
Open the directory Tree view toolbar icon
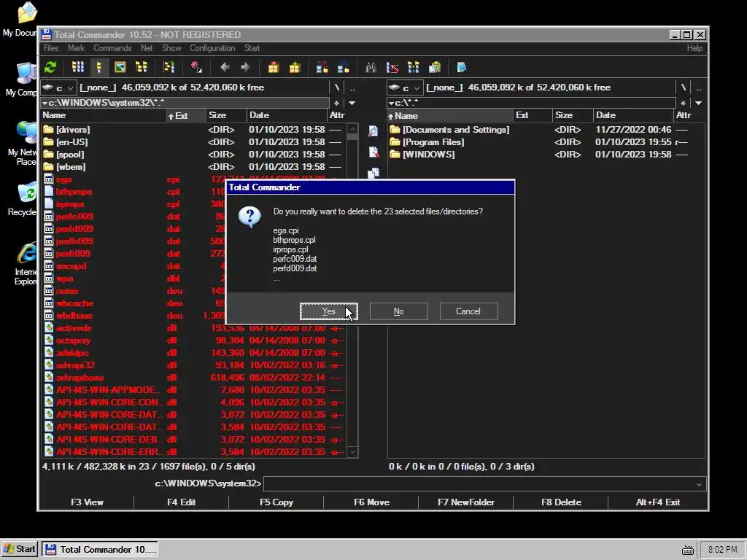[x=141, y=67]
